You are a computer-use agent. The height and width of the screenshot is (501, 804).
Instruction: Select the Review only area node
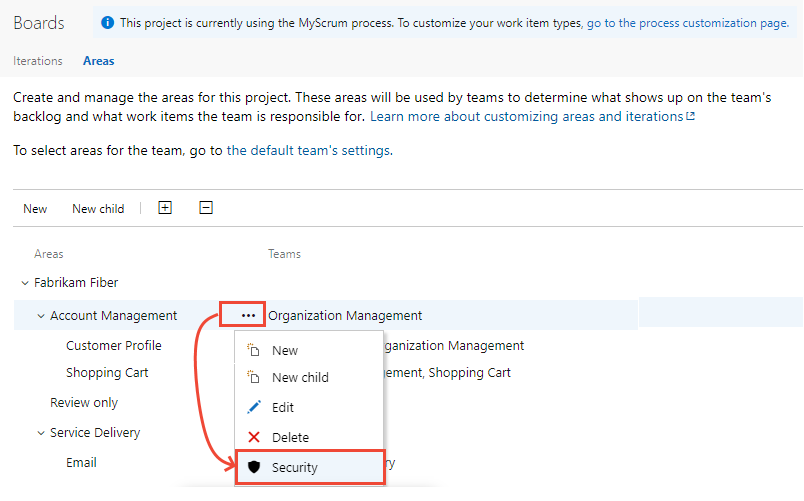pyautogui.click(x=84, y=403)
